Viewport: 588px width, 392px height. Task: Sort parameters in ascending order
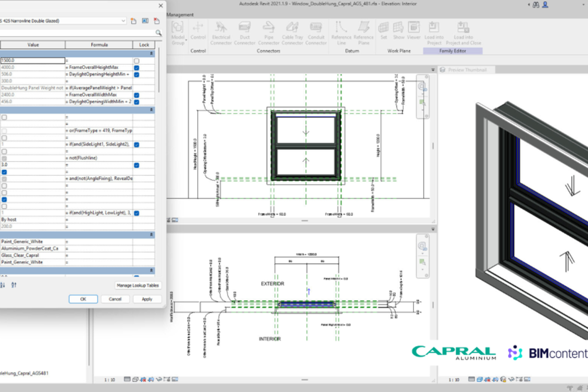point(3,285)
